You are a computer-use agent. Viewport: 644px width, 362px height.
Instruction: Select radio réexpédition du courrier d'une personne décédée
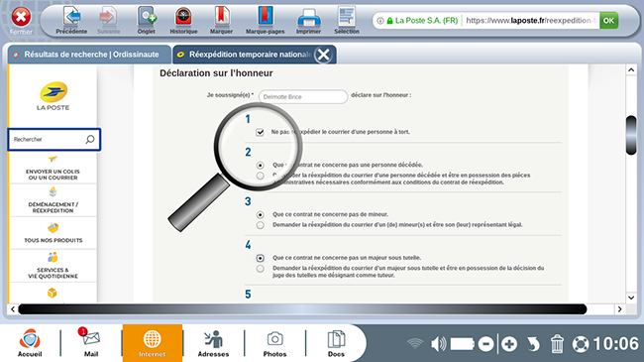tap(260, 176)
